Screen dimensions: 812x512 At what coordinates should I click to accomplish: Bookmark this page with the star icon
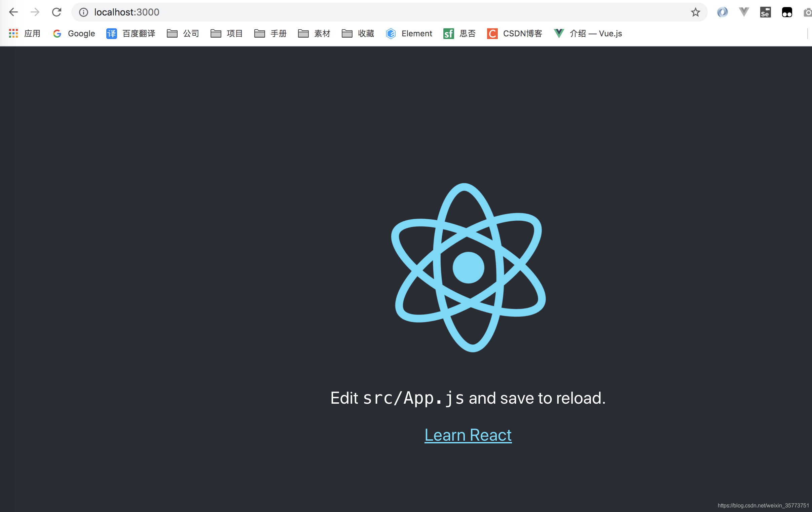tap(695, 12)
